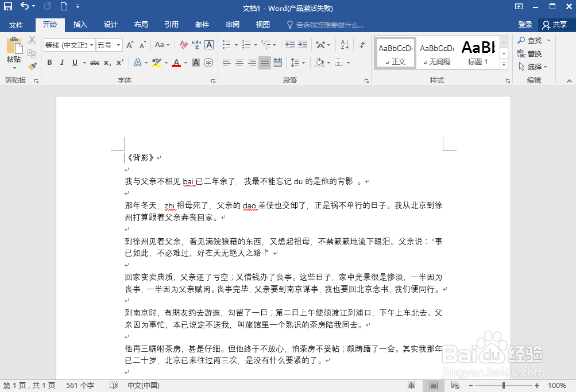Activate the Format Painter brush
Screen dimensions: 576x392
[x=32, y=67]
